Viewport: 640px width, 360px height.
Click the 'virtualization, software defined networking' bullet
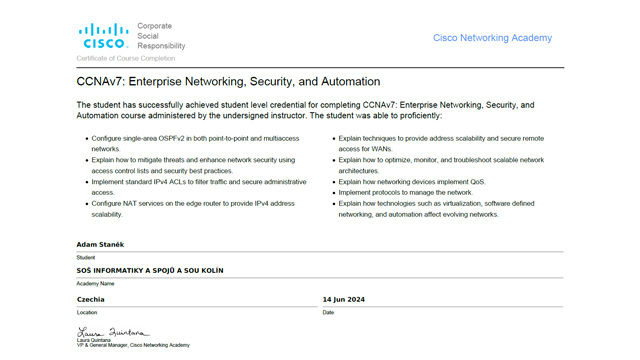tap(436, 209)
